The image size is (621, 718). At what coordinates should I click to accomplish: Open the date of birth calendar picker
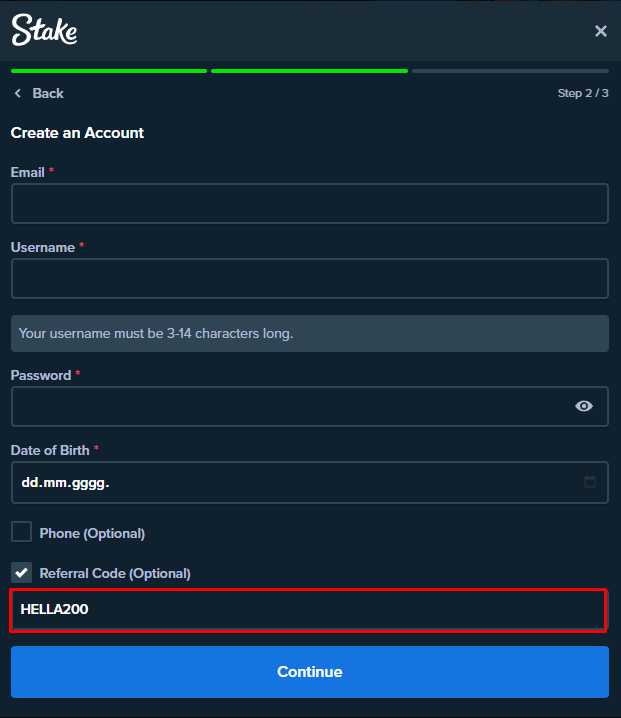click(x=590, y=482)
